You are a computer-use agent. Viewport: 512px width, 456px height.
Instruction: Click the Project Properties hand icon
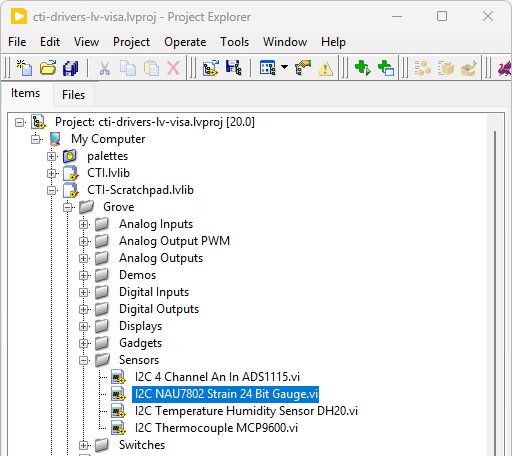click(x=303, y=68)
